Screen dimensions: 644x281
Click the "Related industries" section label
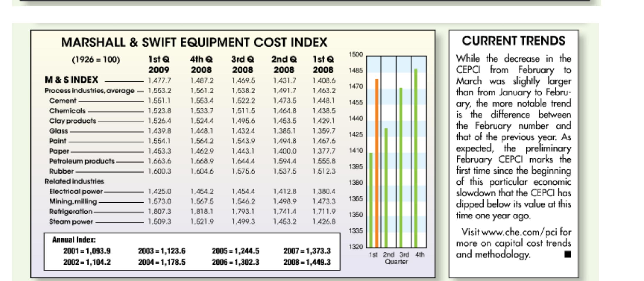coord(74,181)
